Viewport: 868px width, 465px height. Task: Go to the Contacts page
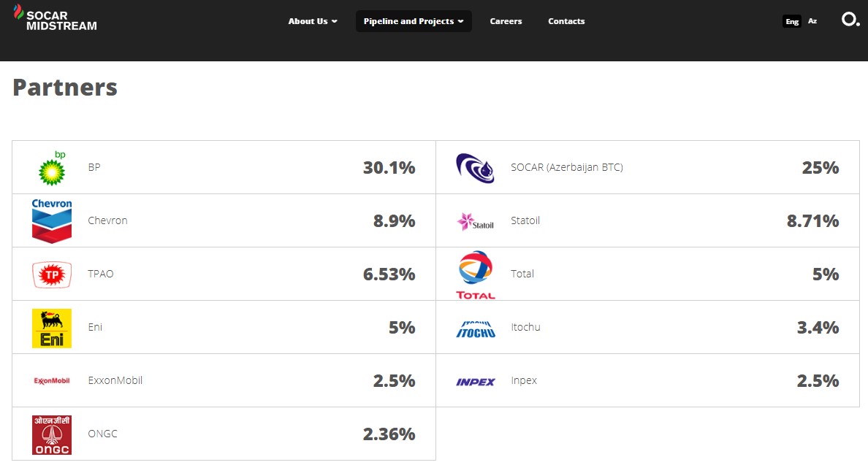[566, 21]
